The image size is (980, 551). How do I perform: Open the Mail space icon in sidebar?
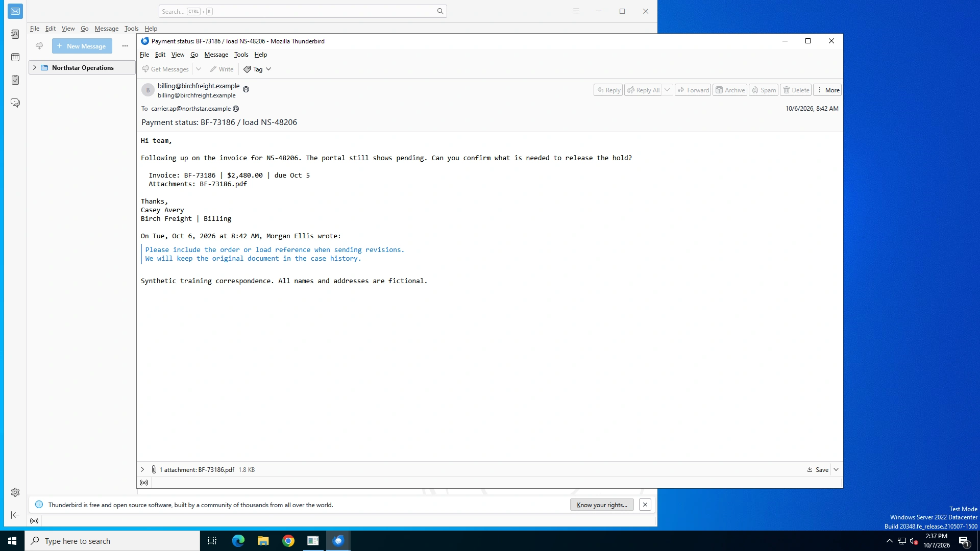tap(15, 11)
